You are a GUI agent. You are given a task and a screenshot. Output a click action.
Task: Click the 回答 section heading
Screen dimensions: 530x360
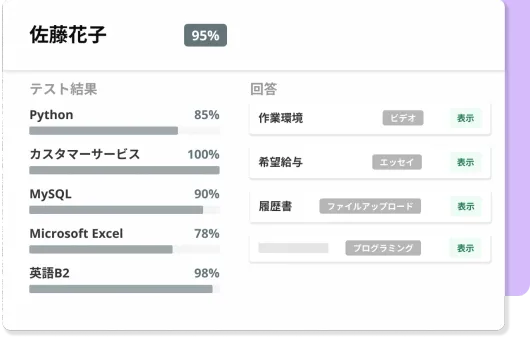click(264, 89)
